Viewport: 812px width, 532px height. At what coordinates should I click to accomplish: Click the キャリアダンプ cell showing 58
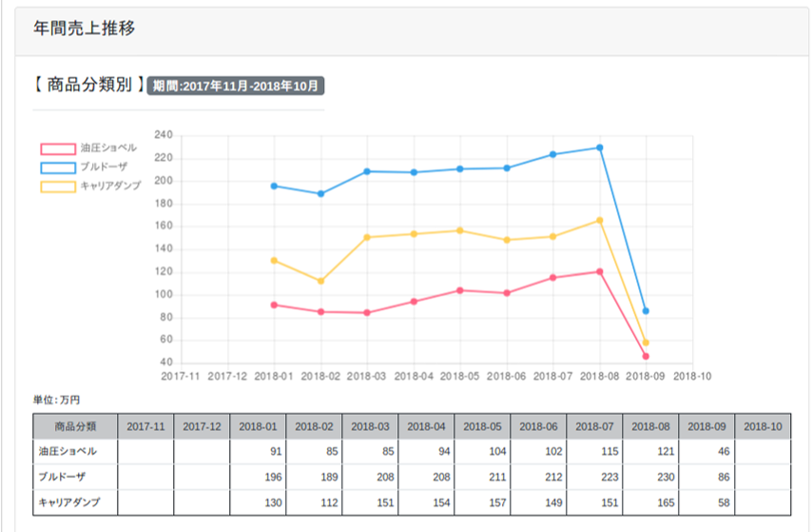click(706, 502)
